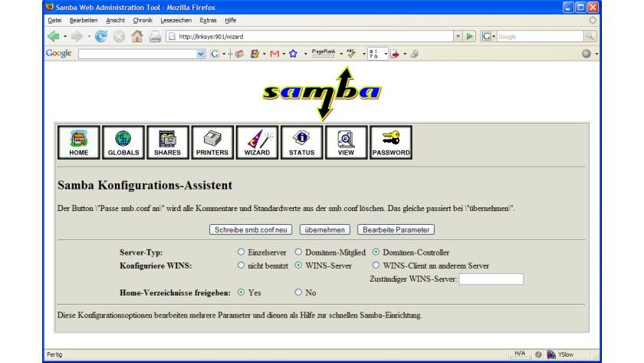Select Domänen-Controller server type
The image size is (644, 363).
[x=376, y=252]
